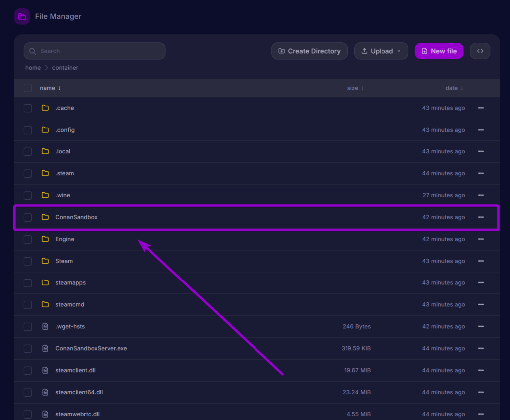Viewport: 510px width, 420px height.
Task: Check the Steam folder checkbox
Action: pos(28,261)
